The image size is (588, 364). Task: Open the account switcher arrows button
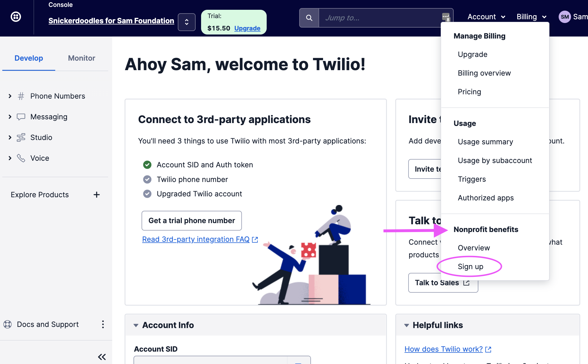[x=187, y=22]
